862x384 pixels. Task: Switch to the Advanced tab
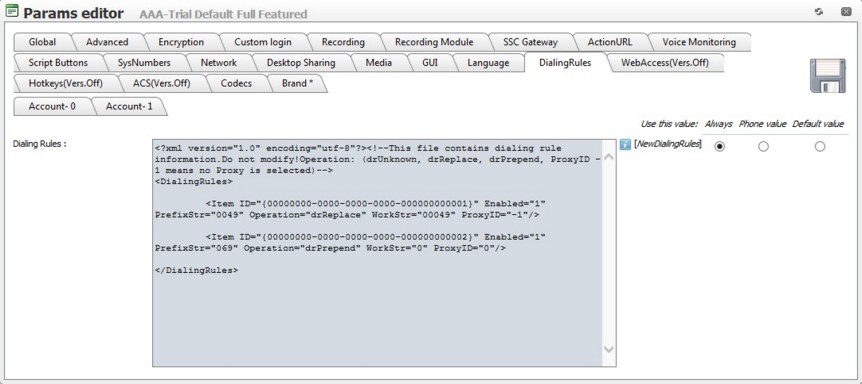pyautogui.click(x=107, y=42)
